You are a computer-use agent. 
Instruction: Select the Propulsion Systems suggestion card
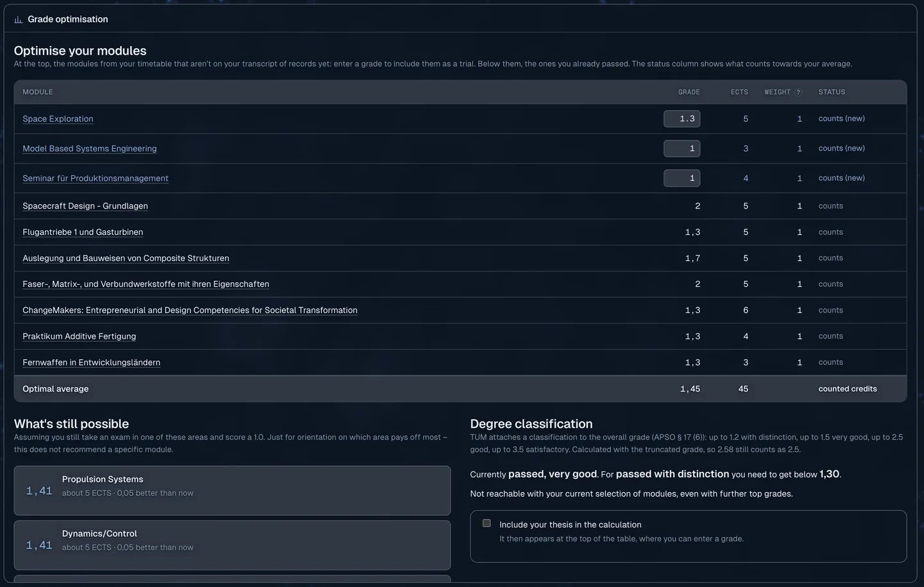pyautogui.click(x=232, y=490)
